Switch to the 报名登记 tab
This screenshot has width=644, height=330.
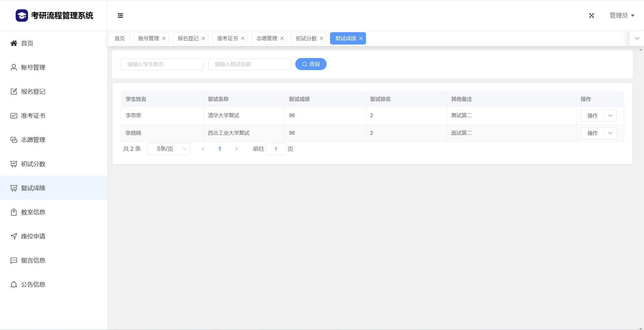coord(188,38)
